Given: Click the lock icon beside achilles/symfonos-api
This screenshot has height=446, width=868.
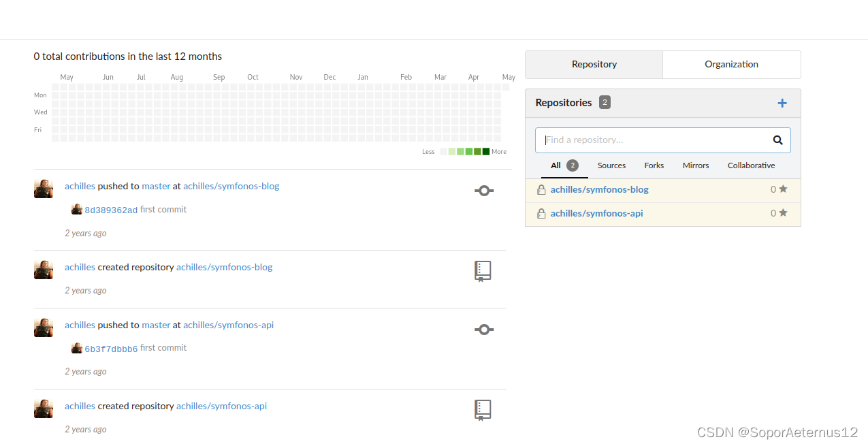Looking at the screenshot, I should [x=541, y=214].
